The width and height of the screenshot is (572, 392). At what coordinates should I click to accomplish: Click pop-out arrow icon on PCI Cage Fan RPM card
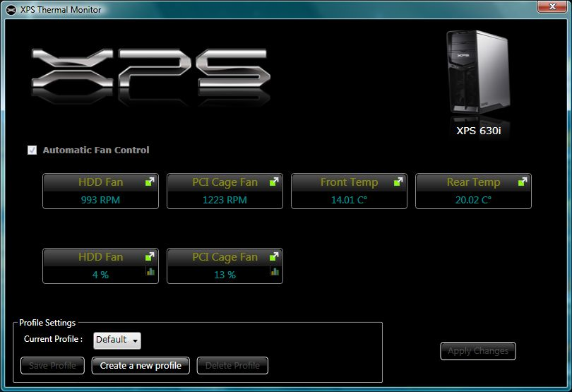[x=274, y=182]
